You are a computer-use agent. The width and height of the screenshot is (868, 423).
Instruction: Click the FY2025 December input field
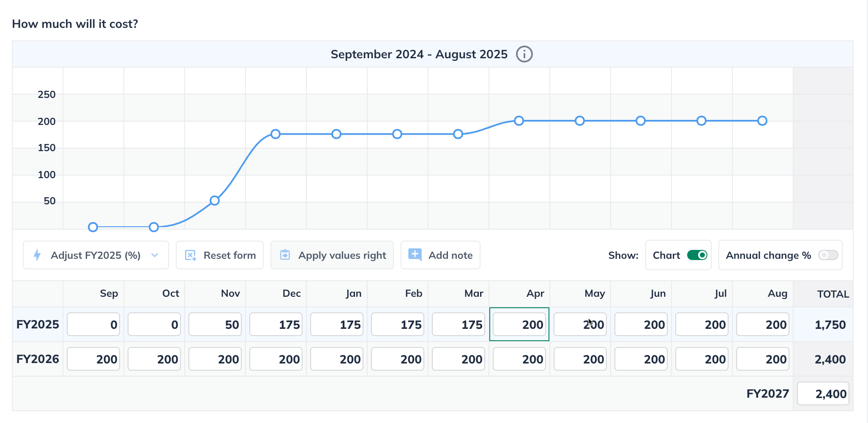click(276, 324)
